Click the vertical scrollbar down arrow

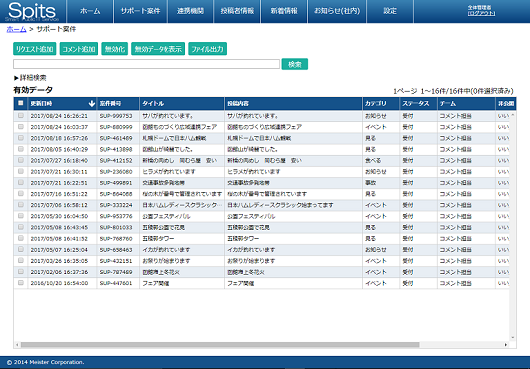512,338
